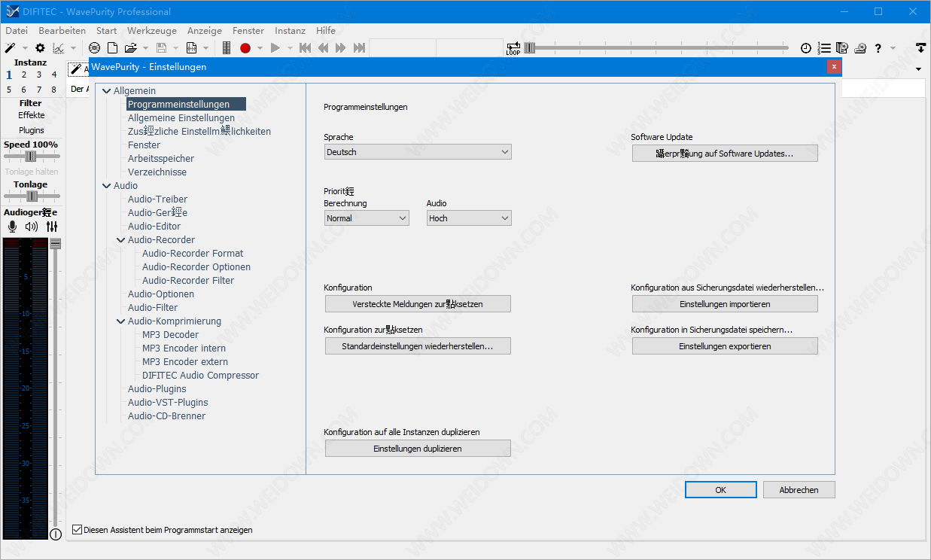Click the mixer sliders icon under Audiogeräte
Screen dimensions: 931x560
pos(51,227)
